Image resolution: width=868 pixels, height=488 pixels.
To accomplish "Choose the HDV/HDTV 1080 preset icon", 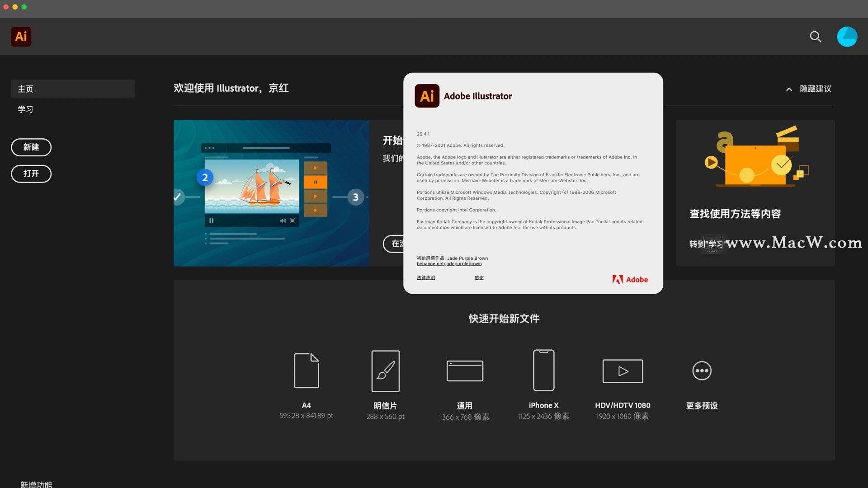I will [623, 371].
